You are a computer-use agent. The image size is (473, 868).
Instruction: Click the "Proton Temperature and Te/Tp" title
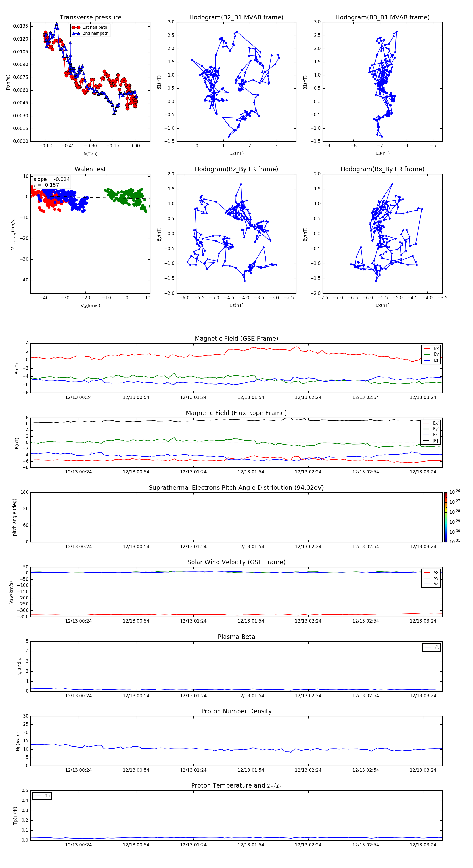pos(236,786)
